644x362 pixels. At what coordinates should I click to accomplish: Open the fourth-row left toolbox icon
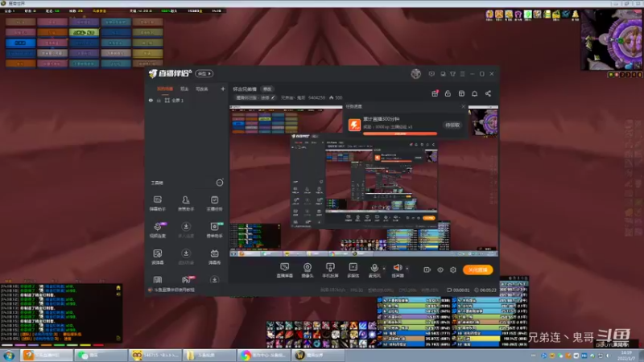point(157,279)
